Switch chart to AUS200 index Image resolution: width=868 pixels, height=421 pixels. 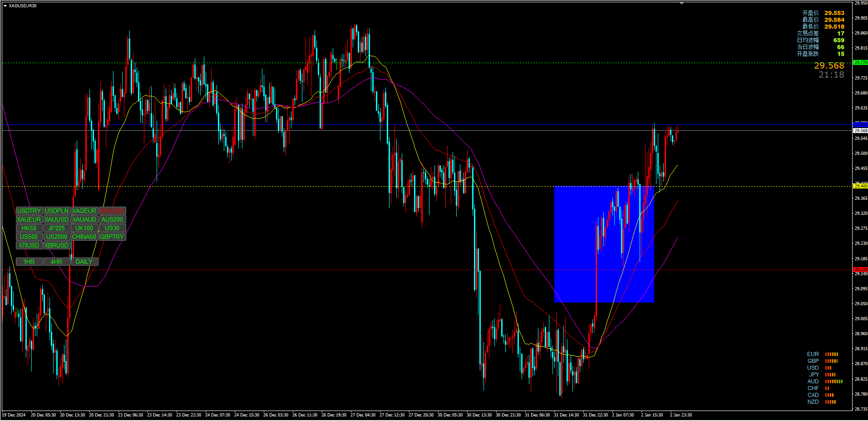point(112,219)
